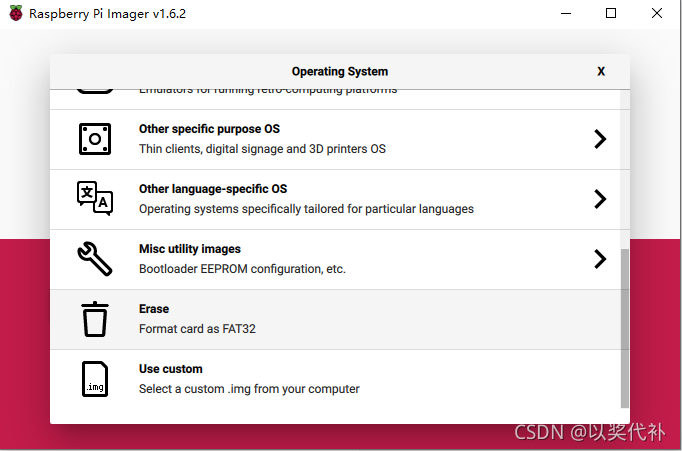Viewport: 682px width, 451px height.
Task: Select Erase to format card
Action: click(x=335, y=320)
